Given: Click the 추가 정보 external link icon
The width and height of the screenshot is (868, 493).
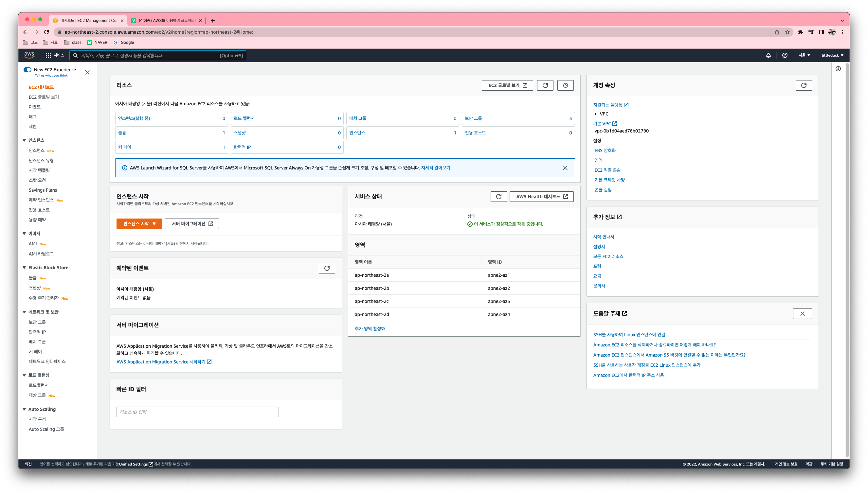Looking at the screenshot, I should click(x=619, y=217).
